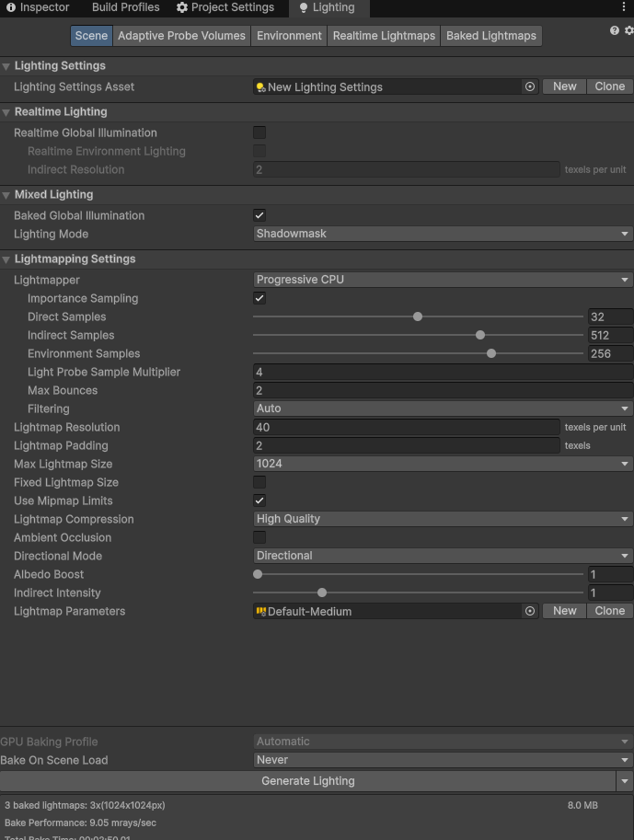
Task: Open the Directional Mode dropdown
Action: click(x=443, y=556)
